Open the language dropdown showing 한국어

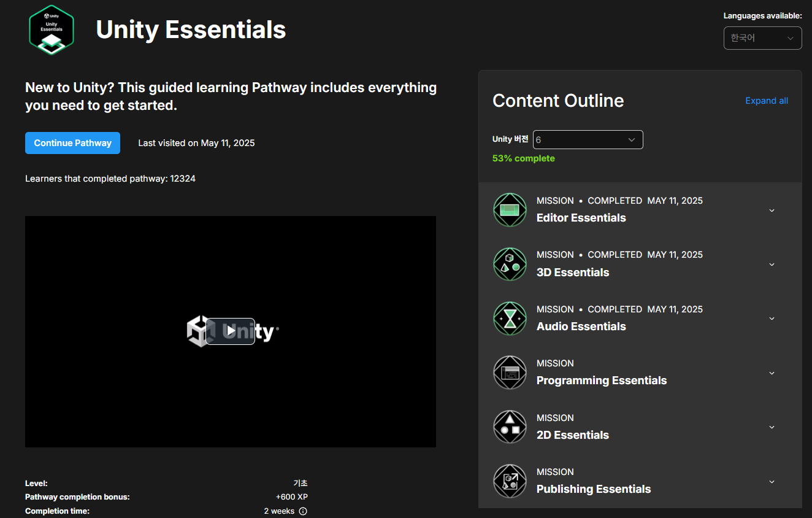[762, 38]
